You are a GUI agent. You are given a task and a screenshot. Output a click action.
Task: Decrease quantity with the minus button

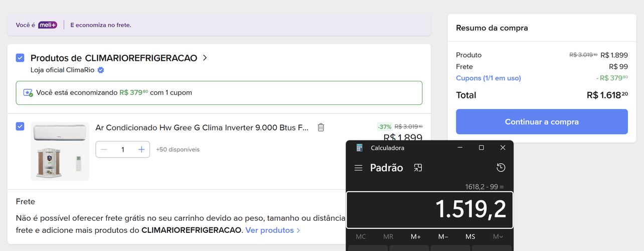tap(104, 150)
